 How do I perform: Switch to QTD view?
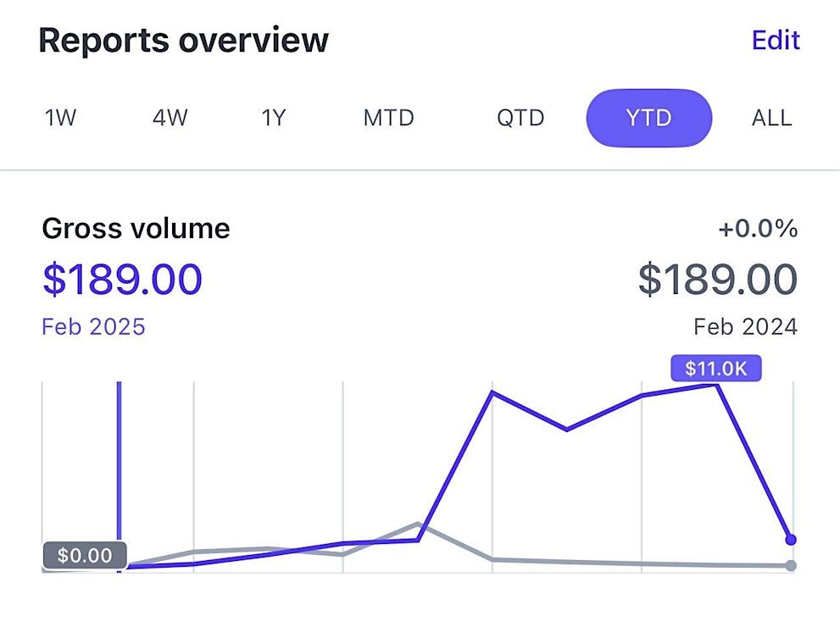click(520, 118)
